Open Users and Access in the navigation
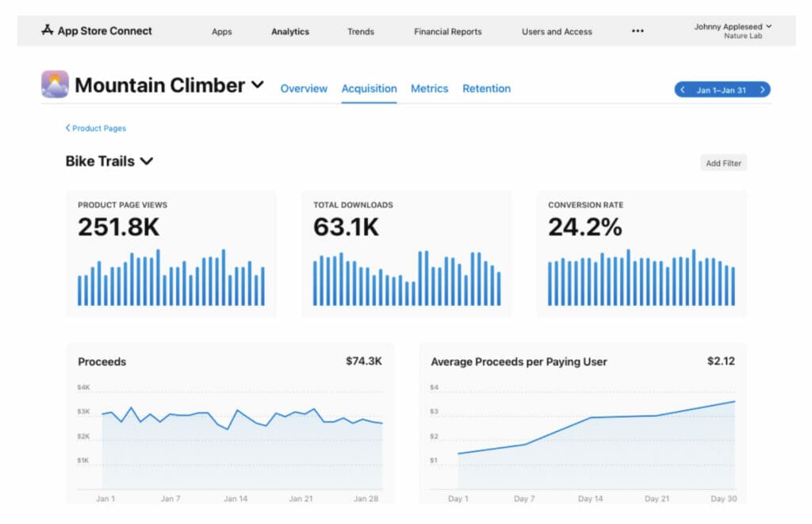Viewport: 812px width, 524px height. coord(557,32)
